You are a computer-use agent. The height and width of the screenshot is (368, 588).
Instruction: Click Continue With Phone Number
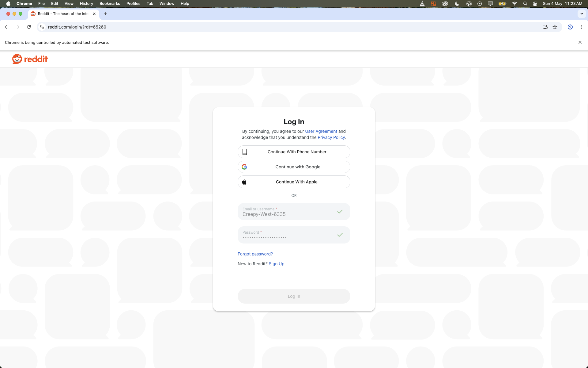click(x=294, y=152)
